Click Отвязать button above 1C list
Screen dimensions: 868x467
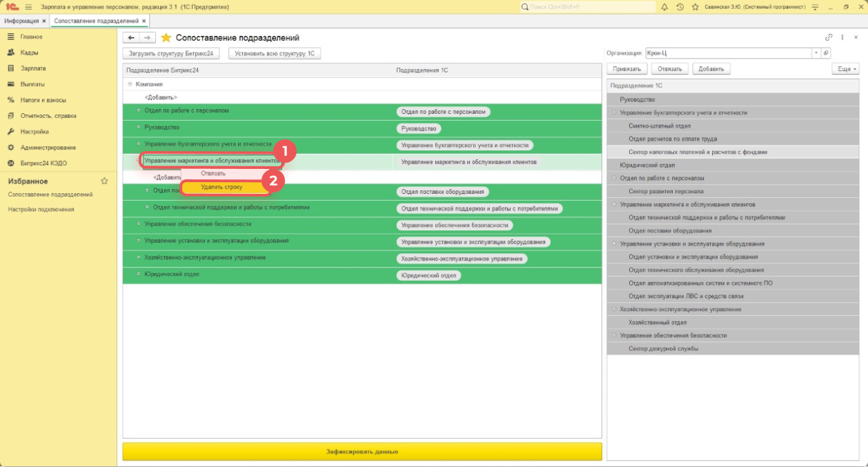(x=669, y=69)
